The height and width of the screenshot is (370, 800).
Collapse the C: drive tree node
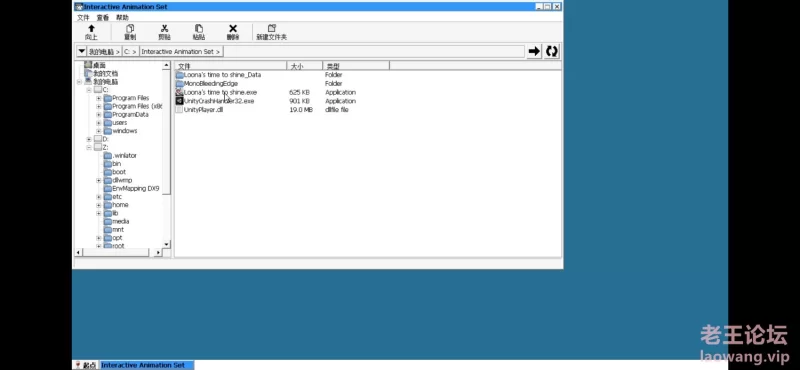tap(89, 90)
